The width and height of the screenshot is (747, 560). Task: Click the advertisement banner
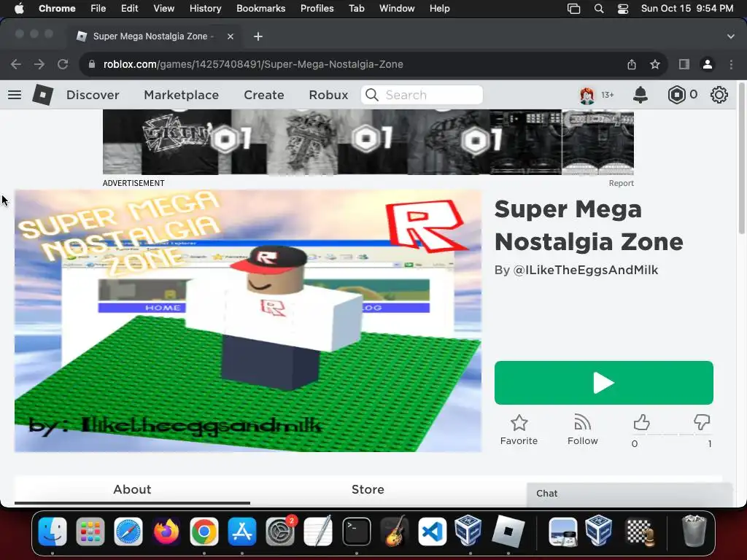coord(368,142)
